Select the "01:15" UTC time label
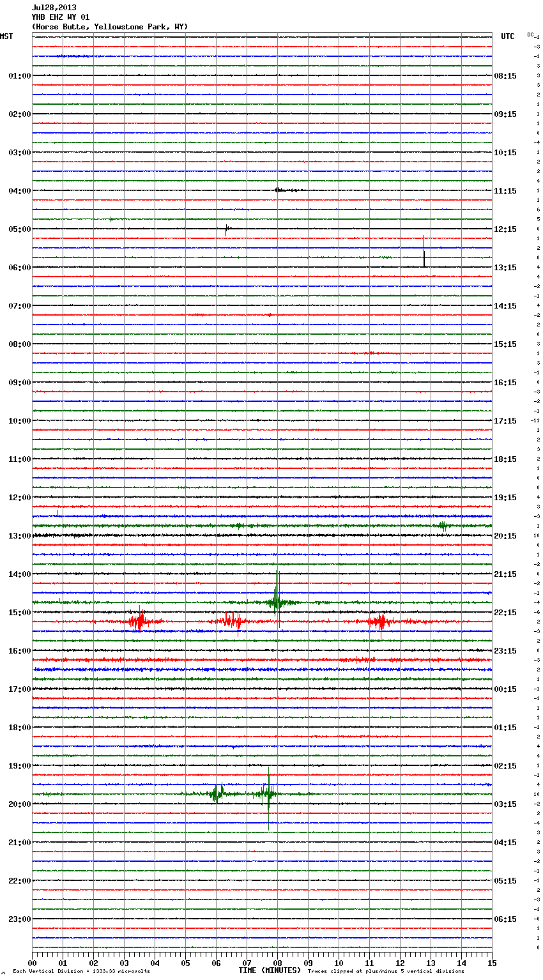The height and width of the screenshot is (980, 543). (x=505, y=728)
